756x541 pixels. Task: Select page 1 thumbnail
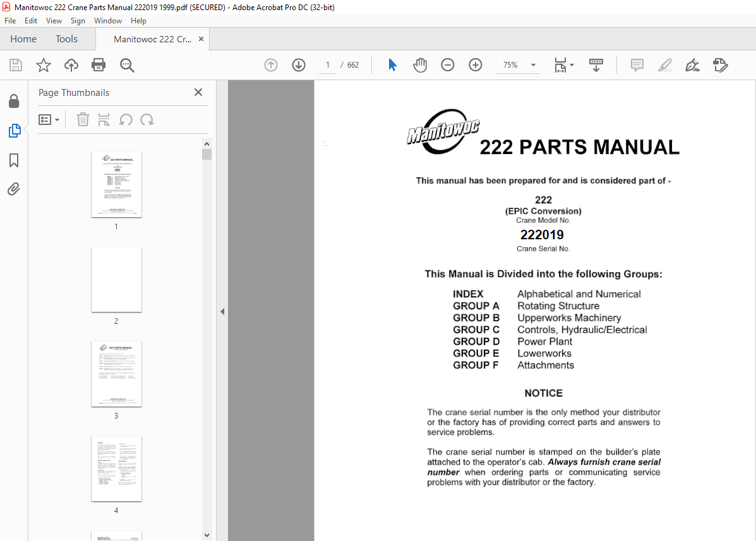[116, 185]
